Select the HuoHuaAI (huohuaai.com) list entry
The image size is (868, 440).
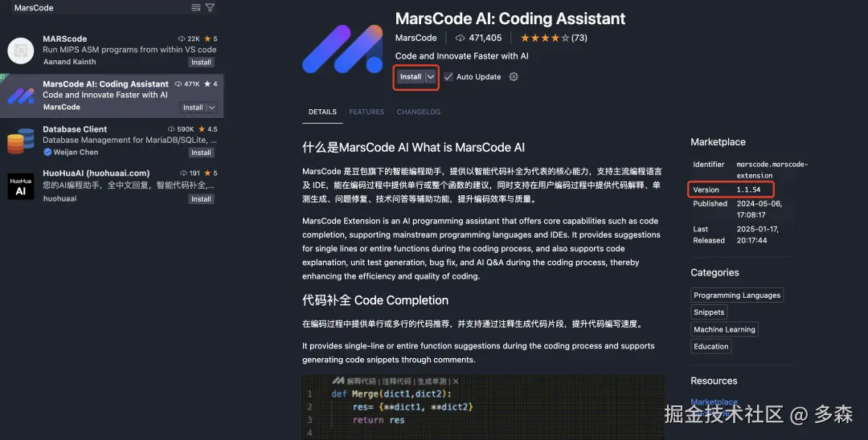(x=112, y=186)
